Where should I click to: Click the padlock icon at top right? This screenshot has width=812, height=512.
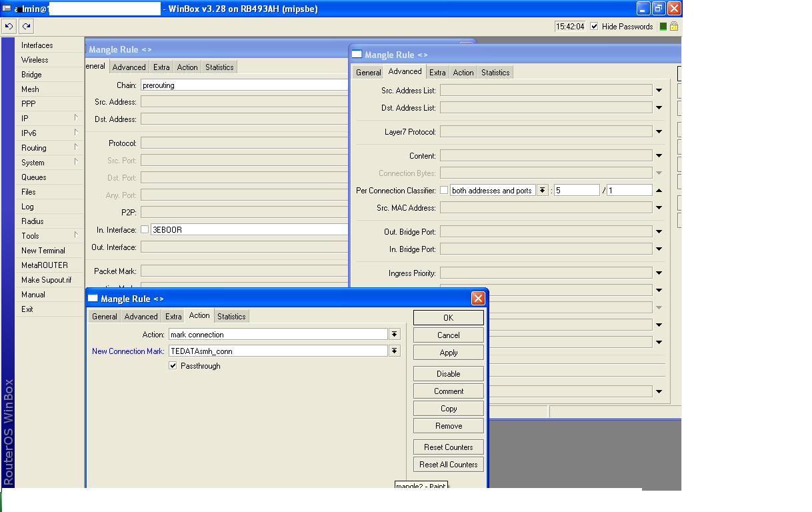[x=673, y=27]
